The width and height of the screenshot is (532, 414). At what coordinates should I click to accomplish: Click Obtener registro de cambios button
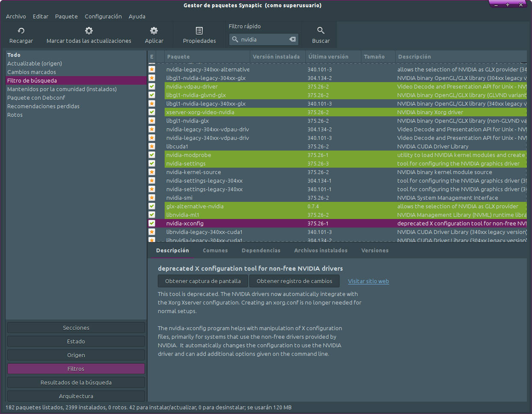click(294, 281)
